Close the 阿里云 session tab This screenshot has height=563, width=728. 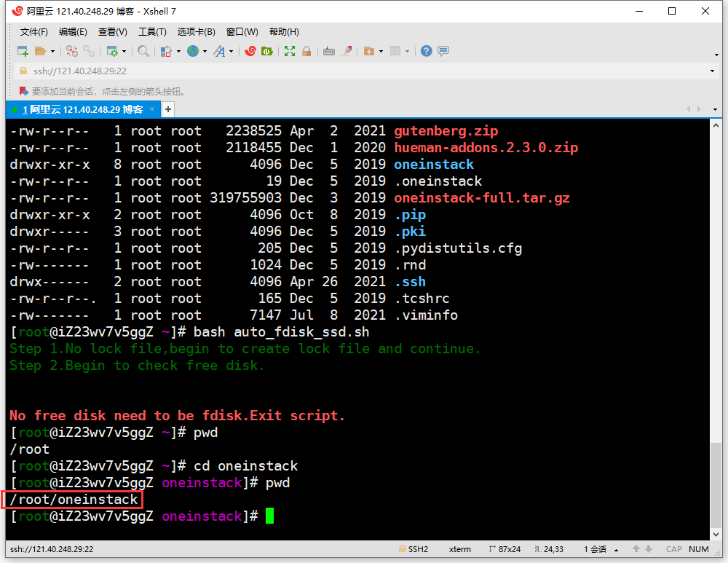[x=151, y=109]
